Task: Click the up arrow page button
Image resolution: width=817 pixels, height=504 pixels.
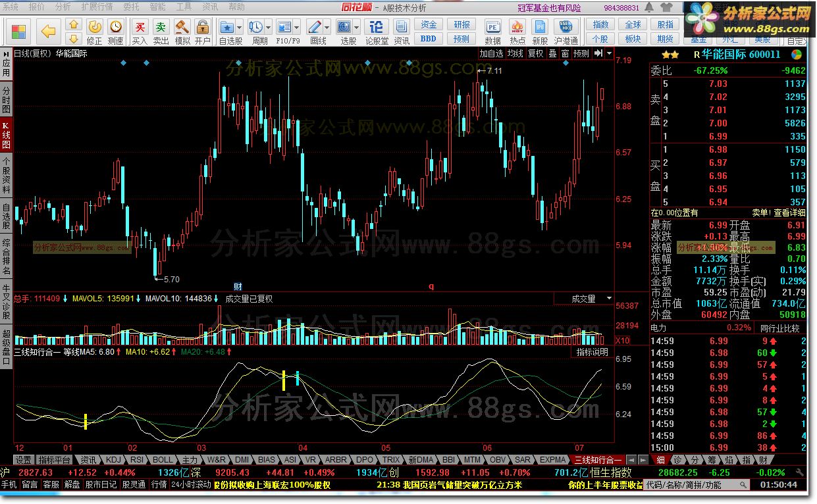Action: click(x=74, y=25)
